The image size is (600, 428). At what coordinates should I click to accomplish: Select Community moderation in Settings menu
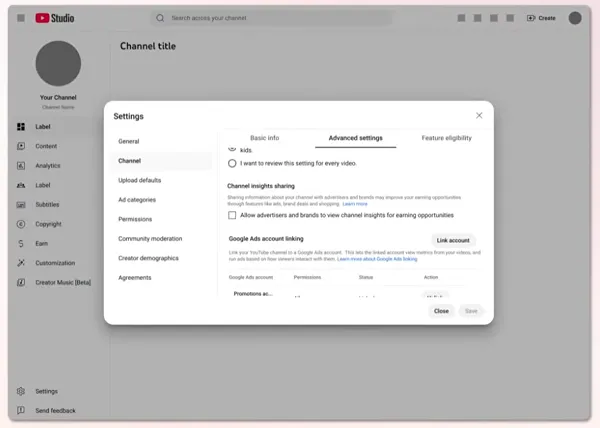pos(150,239)
